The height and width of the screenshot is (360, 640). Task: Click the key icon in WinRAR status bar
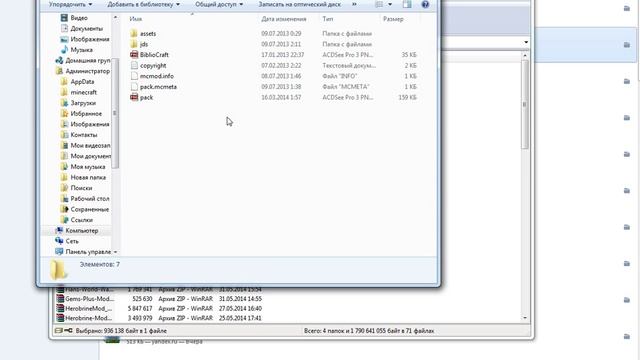69,331
